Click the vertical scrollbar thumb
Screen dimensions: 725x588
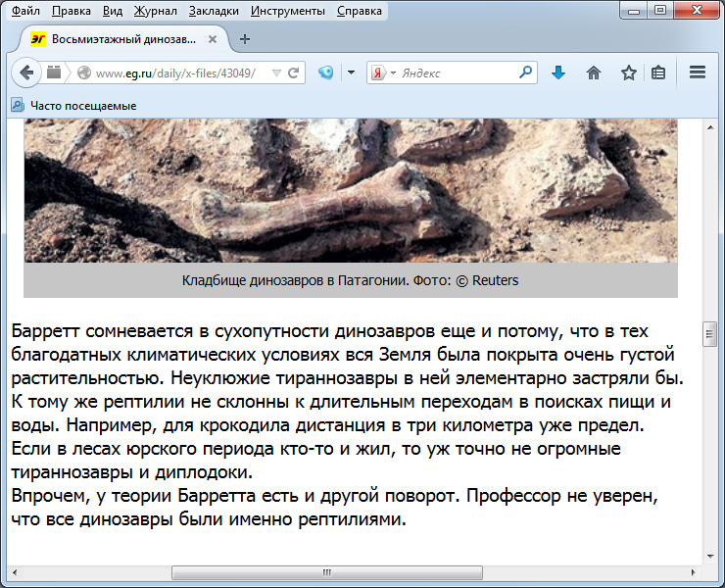[x=710, y=333]
